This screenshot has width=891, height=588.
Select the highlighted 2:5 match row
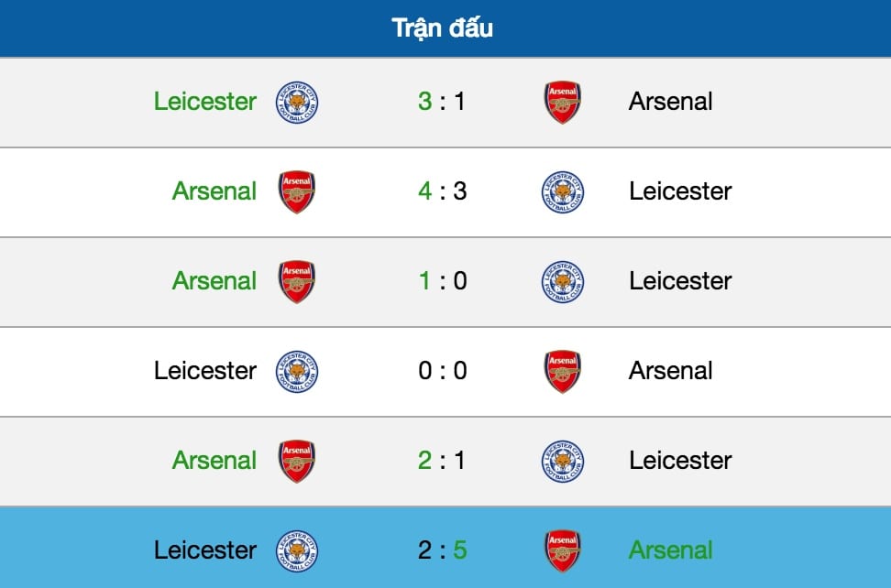[445, 550]
